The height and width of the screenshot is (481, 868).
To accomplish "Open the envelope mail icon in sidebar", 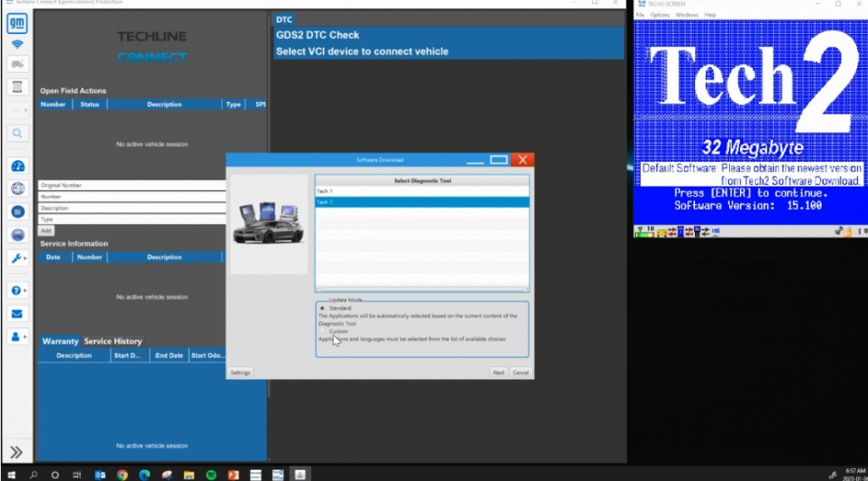I will click(17, 314).
